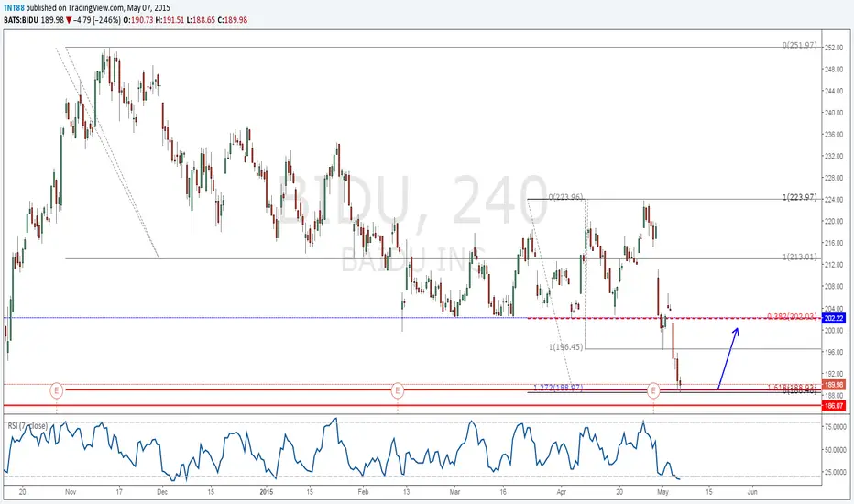
Task: Click the 228.00 price axis label
Action: click(834, 178)
